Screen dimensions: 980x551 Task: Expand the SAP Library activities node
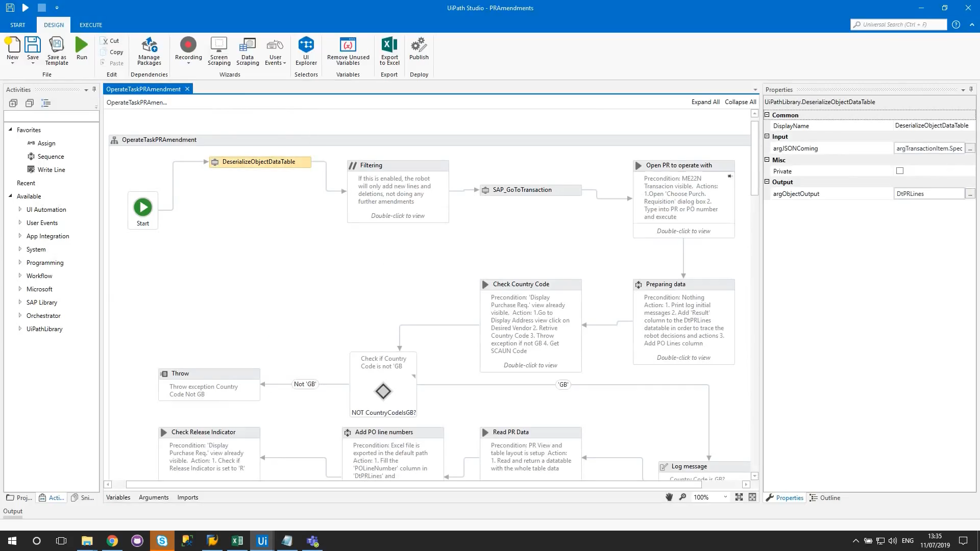(x=20, y=302)
